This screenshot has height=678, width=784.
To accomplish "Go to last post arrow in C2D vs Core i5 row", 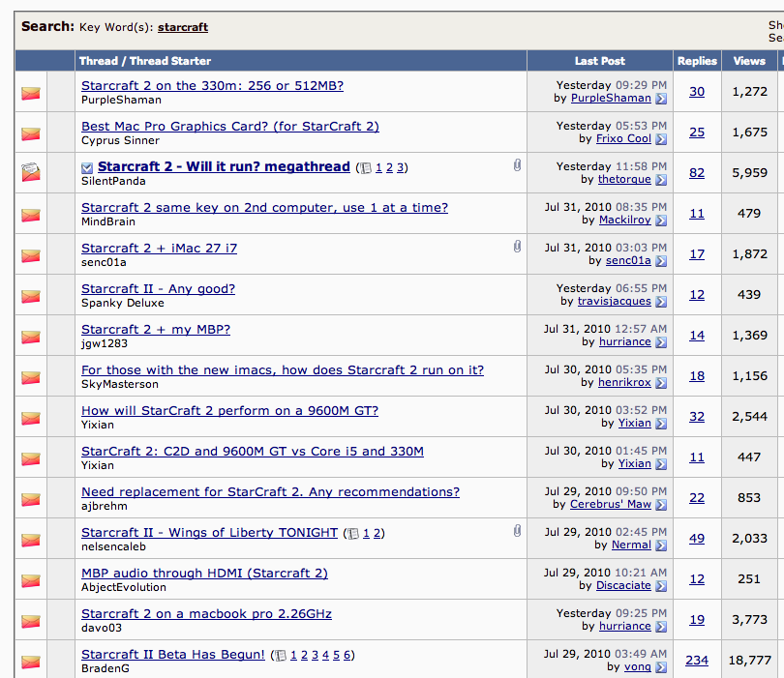I will point(661,464).
